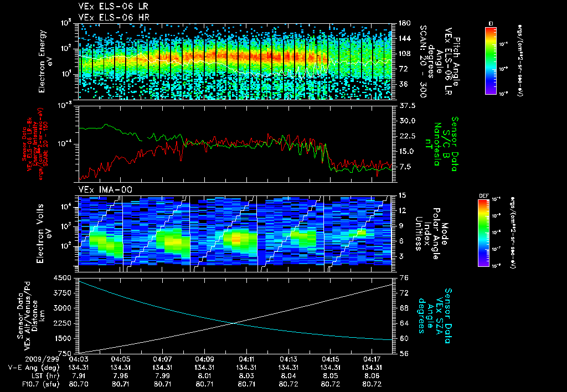Click the LST value '8.01'

tap(204, 376)
